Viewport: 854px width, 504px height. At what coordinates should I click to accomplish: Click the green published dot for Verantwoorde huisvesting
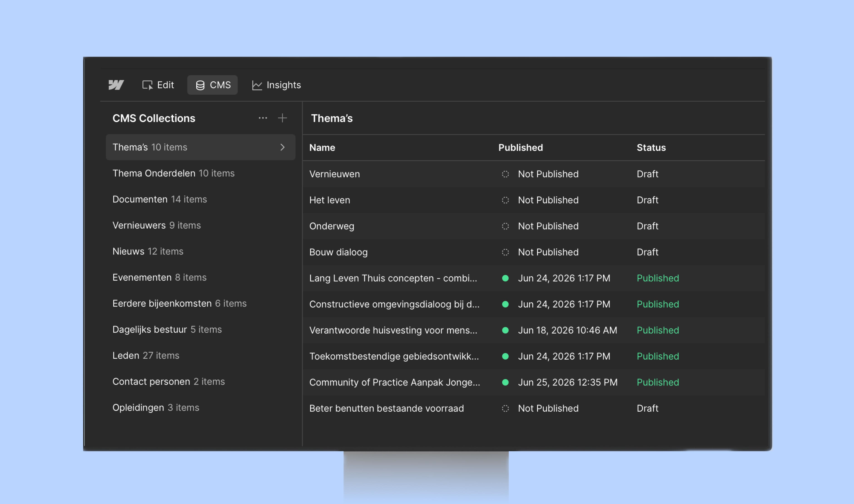tap(505, 331)
